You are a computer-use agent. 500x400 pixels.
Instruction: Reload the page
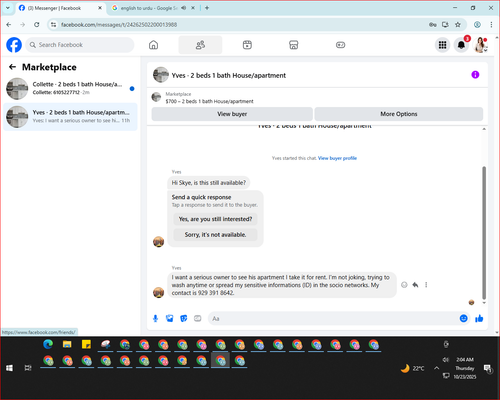point(37,25)
